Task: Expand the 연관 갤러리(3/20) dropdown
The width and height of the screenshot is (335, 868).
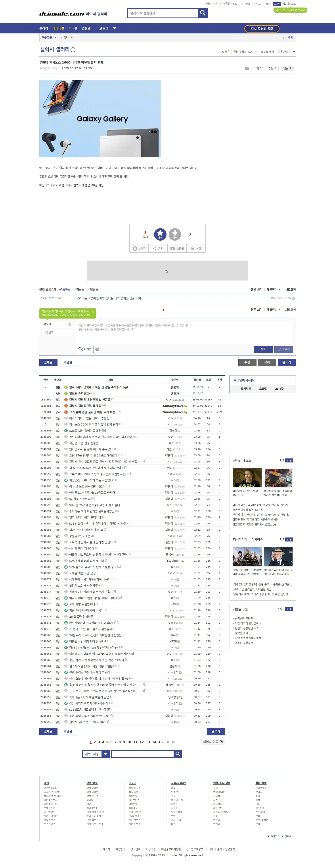Action: coord(245,52)
